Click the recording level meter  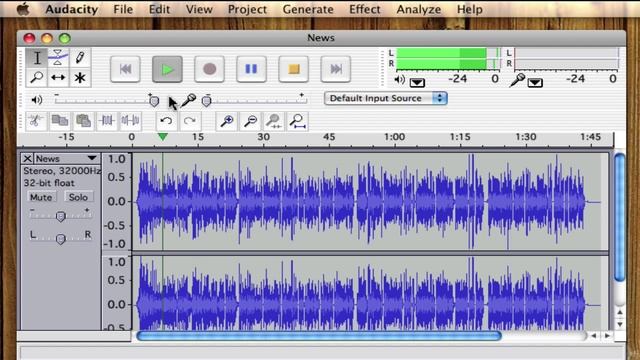[x=567, y=58]
